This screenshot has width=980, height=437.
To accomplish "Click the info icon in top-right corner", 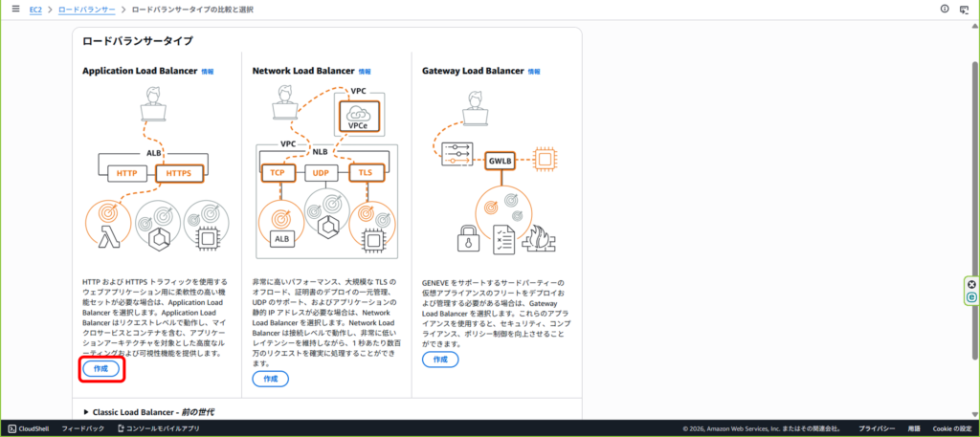I will 945,9.
